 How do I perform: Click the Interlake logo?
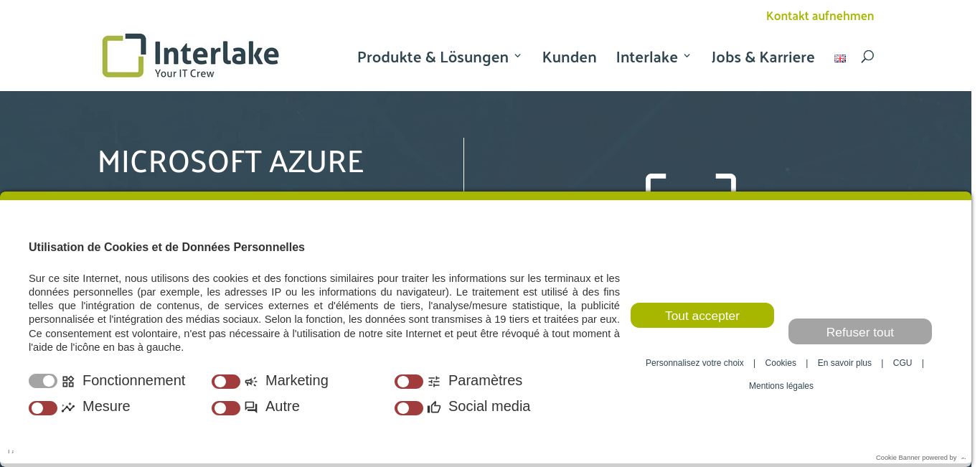tap(190, 55)
